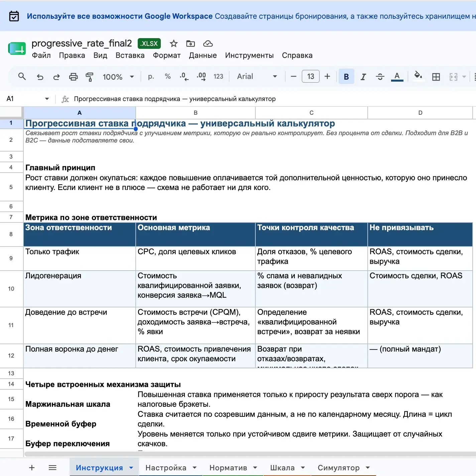Viewport: 476px width, 476px height.
Task: Open the Вид menu
Action: pyautogui.click(x=100, y=56)
